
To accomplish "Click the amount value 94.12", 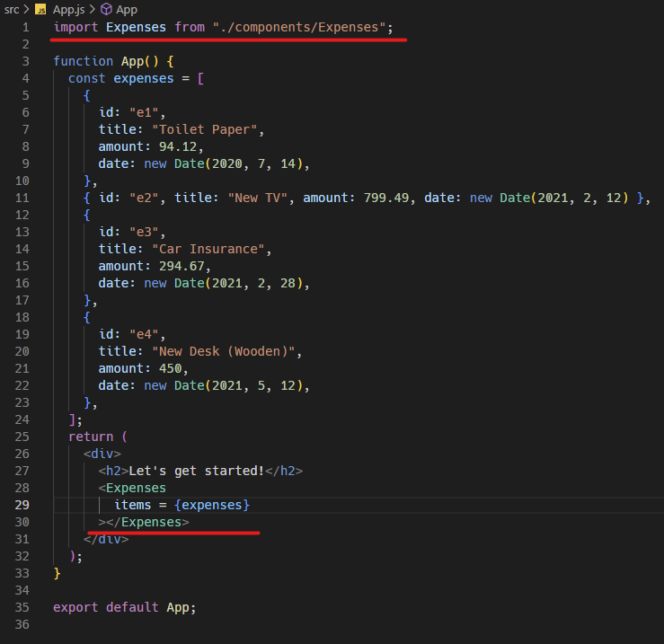I will (x=178, y=147).
